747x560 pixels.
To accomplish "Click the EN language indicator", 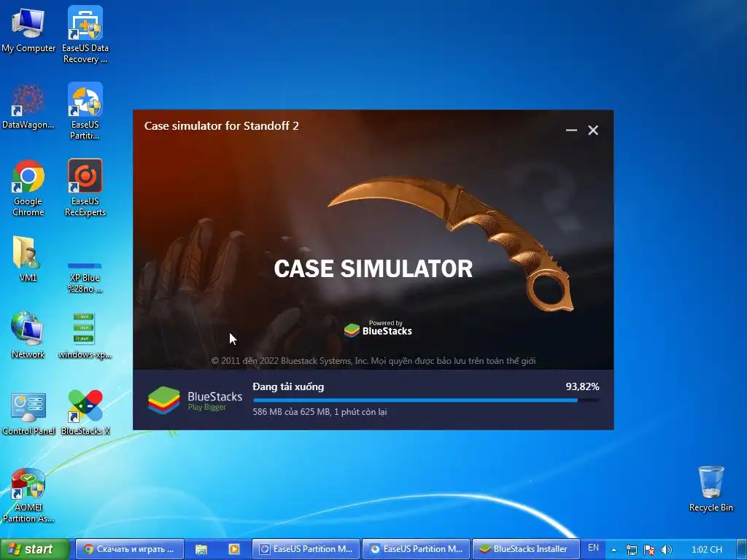I will [x=593, y=548].
